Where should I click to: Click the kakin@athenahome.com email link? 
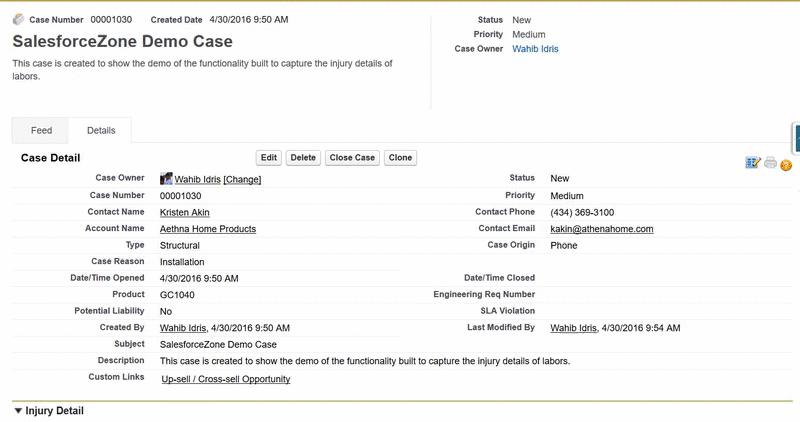click(602, 229)
